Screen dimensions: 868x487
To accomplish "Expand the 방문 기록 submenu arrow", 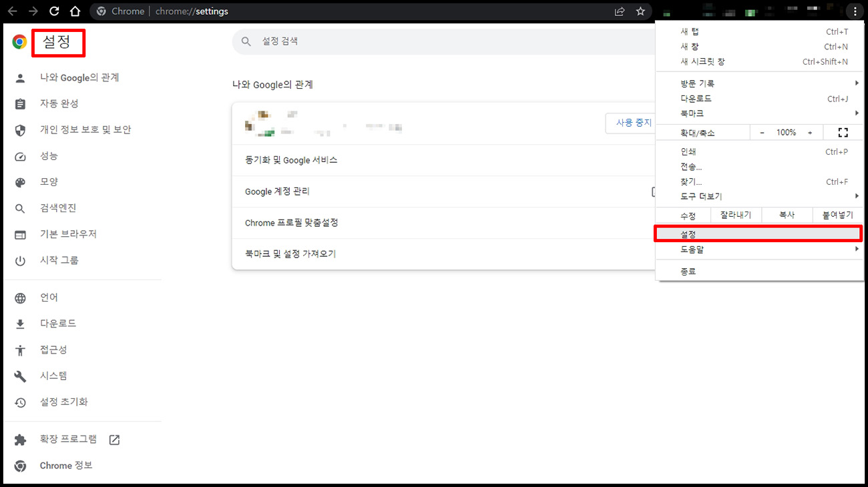I will [857, 83].
